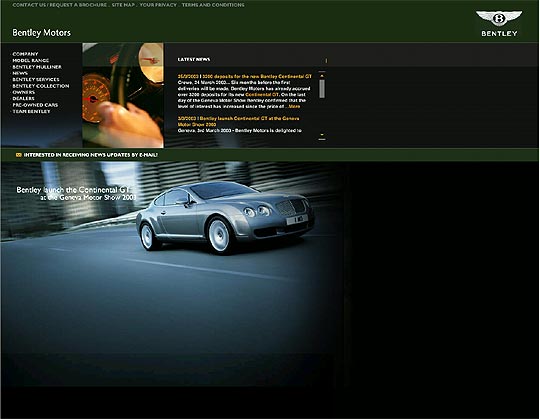Open the Team Bentley menu item
Screen dimensions: 540x419
[x=31, y=112]
